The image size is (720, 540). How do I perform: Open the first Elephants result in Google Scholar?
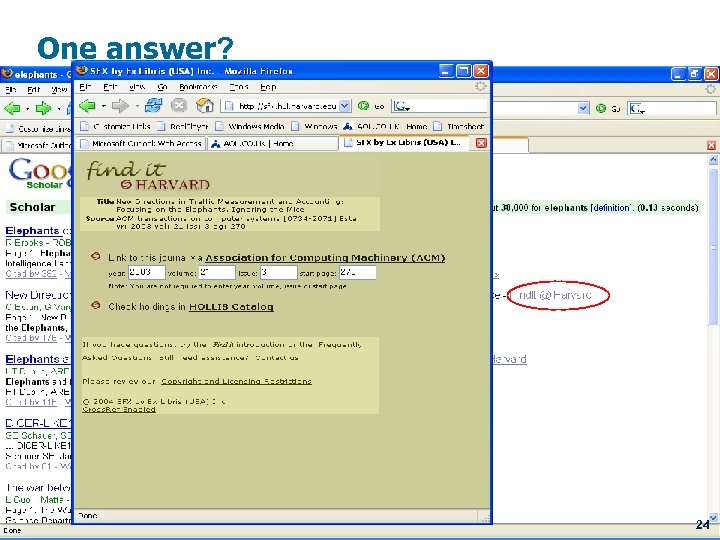(x=32, y=231)
